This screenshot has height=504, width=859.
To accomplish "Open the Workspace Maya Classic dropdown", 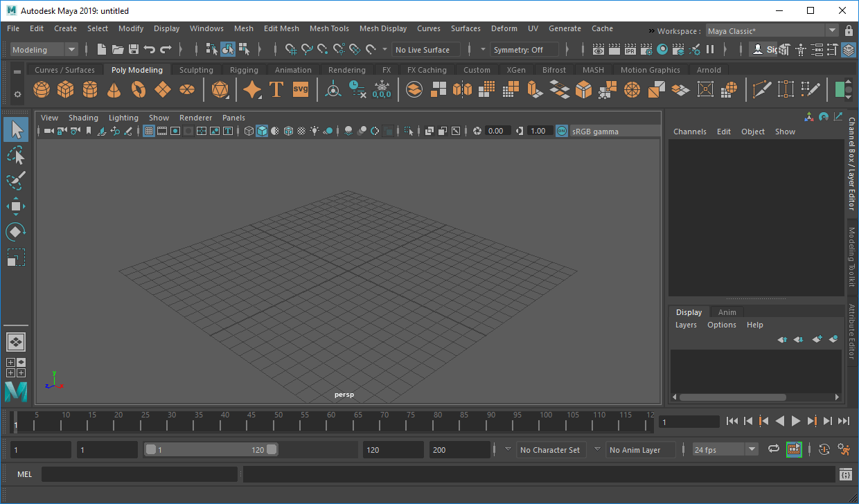I will click(772, 30).
